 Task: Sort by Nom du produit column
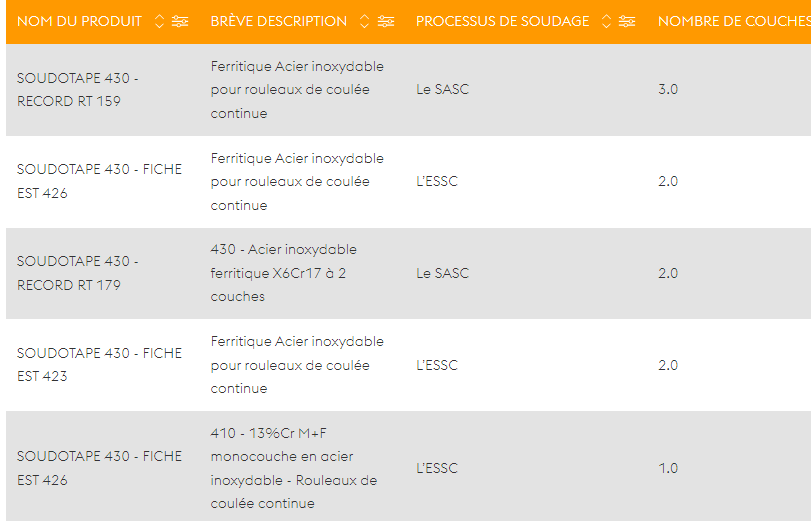pos(159,21)
